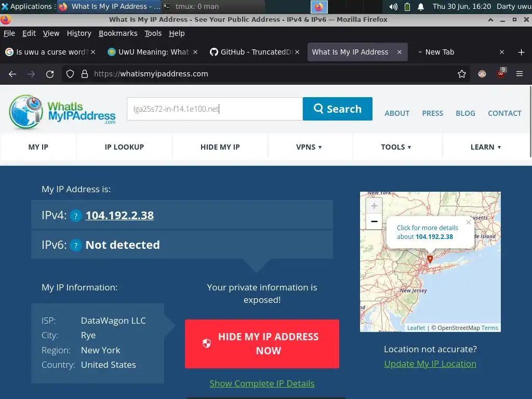Close the 'Is uwu a curse word' tab

(x=93, y=52)
